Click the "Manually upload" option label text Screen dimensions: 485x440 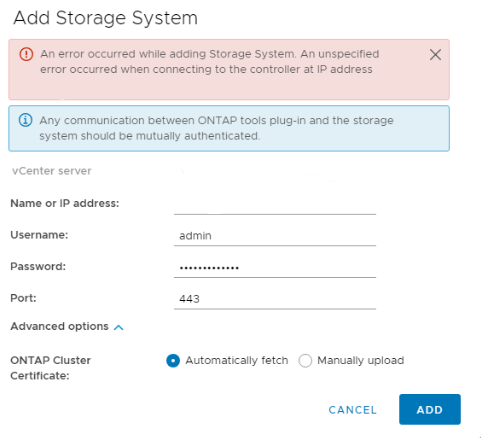[x=361, y=360]
